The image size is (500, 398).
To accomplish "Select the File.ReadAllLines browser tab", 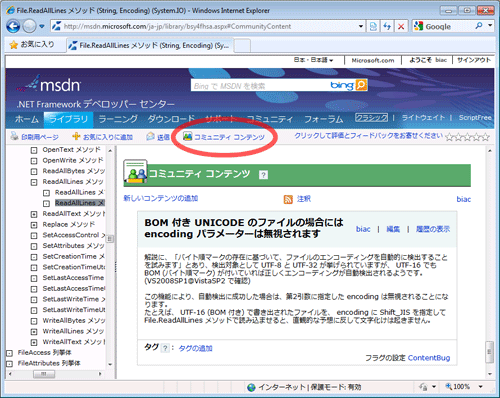I will point(150,46).
